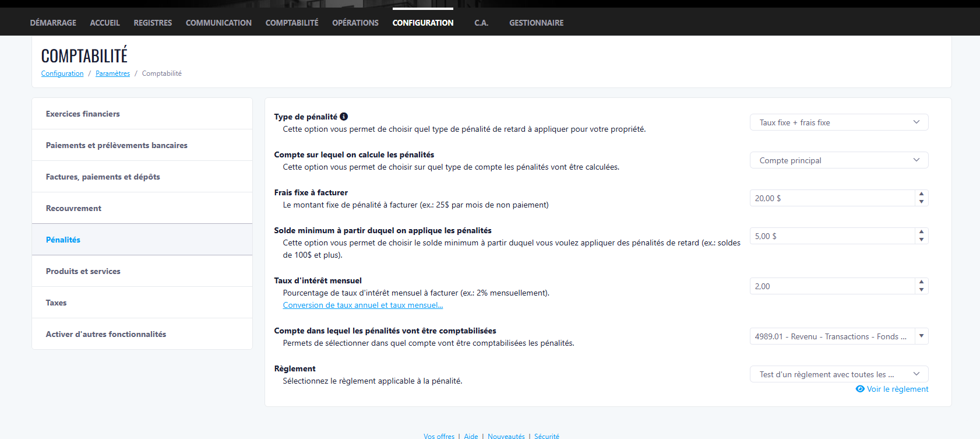Image resolution: width=980 pixels, height=439 pixels.
Task: Open the Vos offres footer link
Action: (439, 436)
